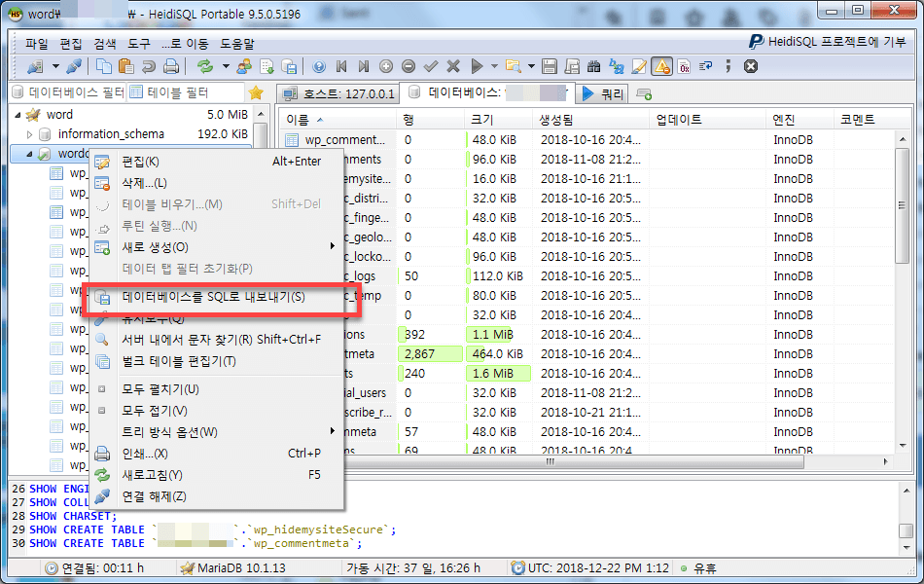Open the session manager connect icon

(35, 66)
